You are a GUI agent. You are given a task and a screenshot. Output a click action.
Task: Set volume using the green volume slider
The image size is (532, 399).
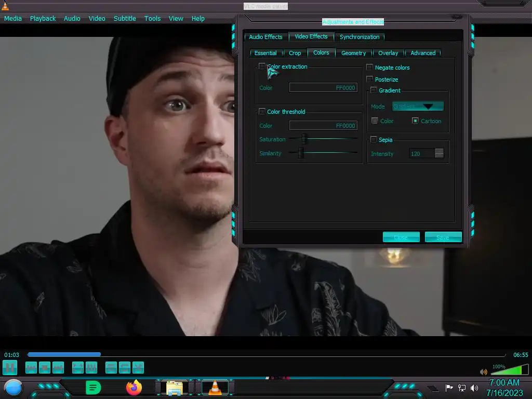(x=509, y=369)
